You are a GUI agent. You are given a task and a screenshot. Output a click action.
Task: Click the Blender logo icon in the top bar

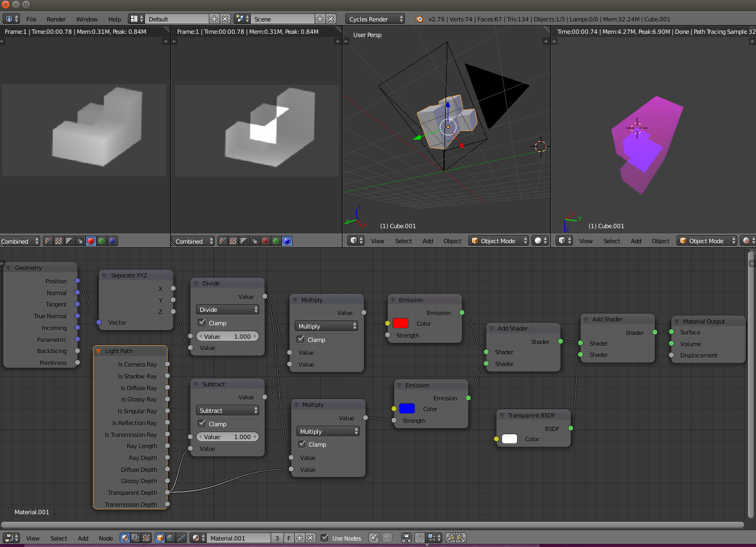click(419, 19)
